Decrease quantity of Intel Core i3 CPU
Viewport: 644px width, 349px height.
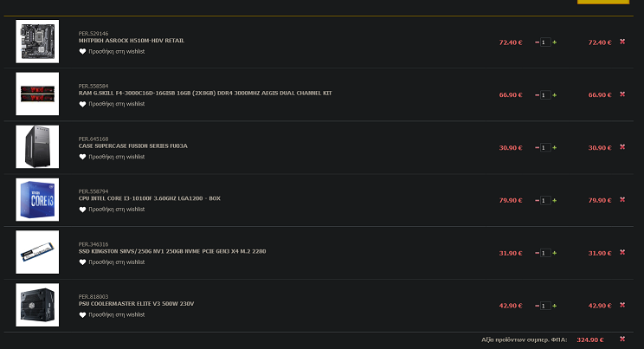tap(537, 200)
